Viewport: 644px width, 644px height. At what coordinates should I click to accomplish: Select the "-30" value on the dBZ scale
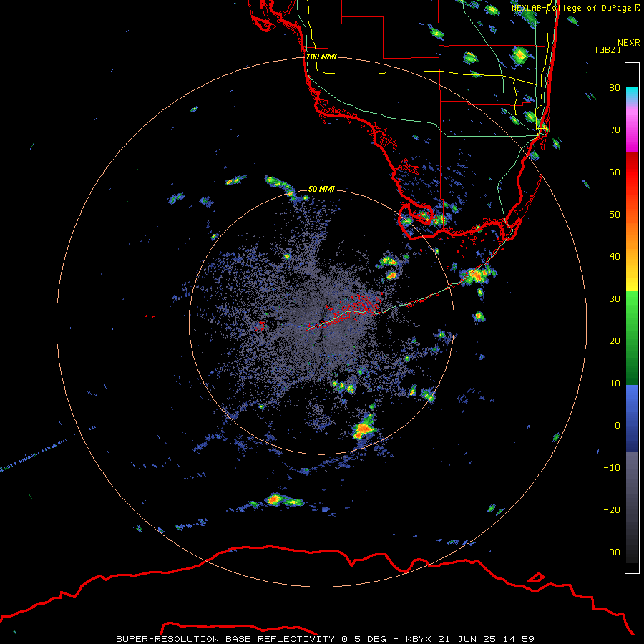[x=612, y=552]
